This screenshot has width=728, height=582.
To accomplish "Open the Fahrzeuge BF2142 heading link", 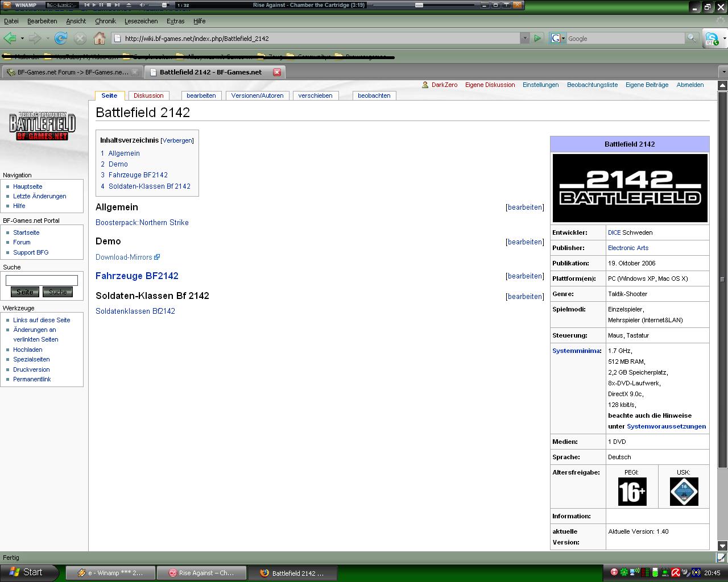I will (137, 276).
